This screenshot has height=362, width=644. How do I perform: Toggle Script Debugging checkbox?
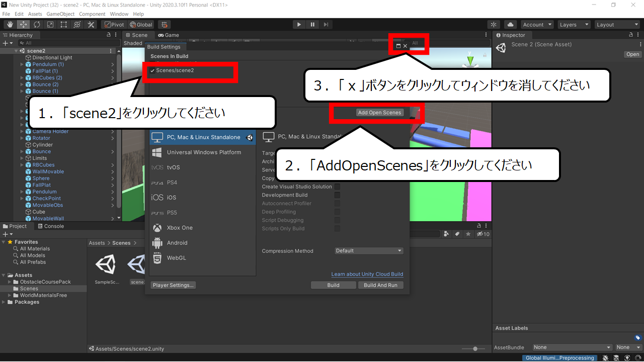(x=337, y=220)
